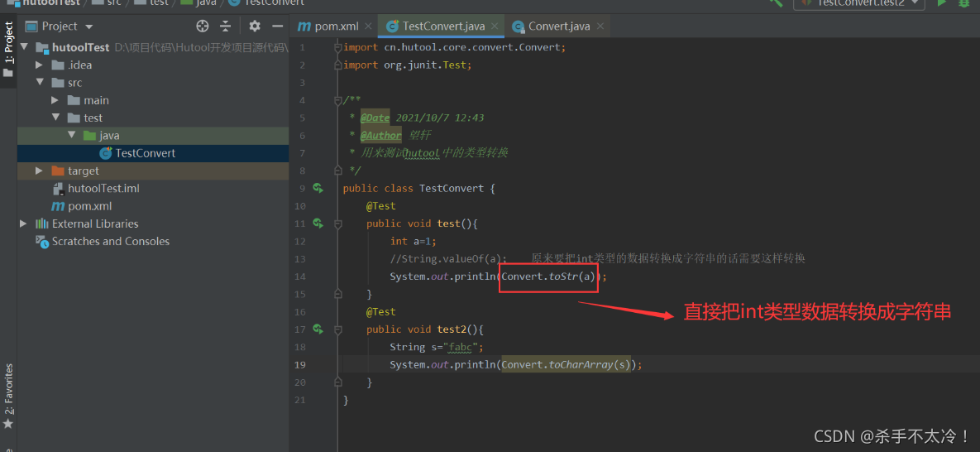This screenshot has height=452, width=980.
Task: Click the orange target folder icon
Action: click(x=58, y=171)
